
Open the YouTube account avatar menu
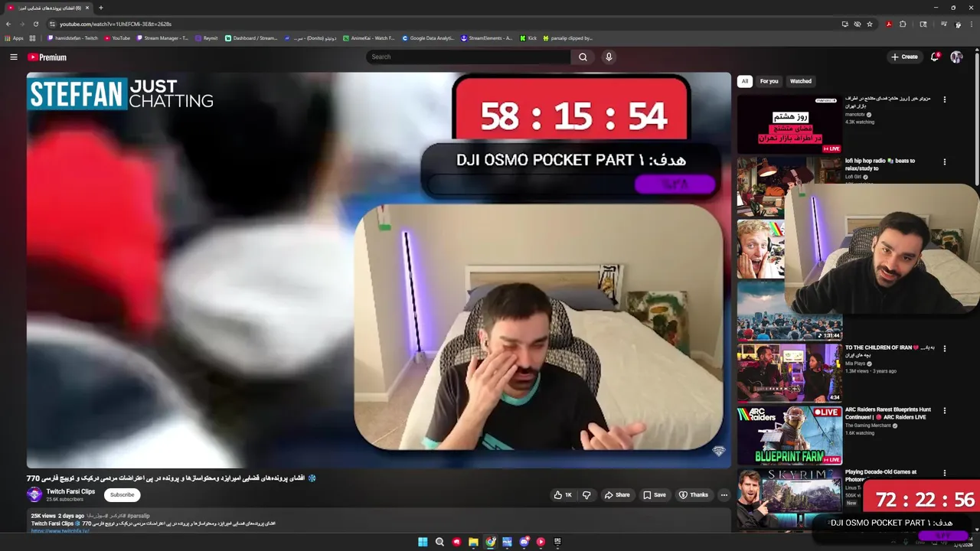point(956,57)
